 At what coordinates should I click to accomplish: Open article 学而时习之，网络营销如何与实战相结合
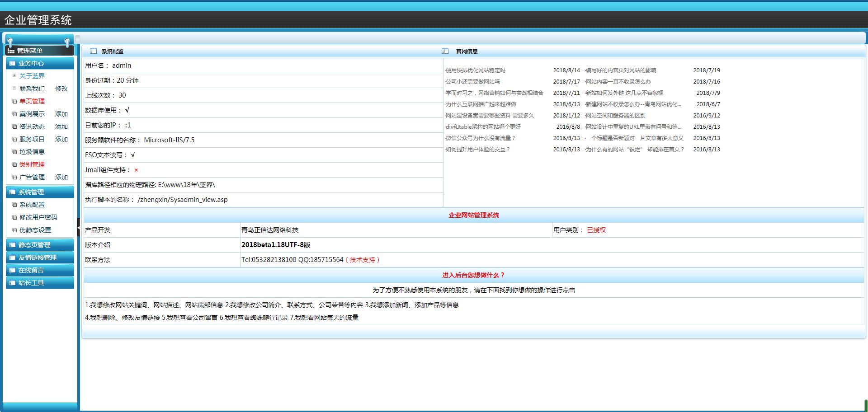(494, 93)
